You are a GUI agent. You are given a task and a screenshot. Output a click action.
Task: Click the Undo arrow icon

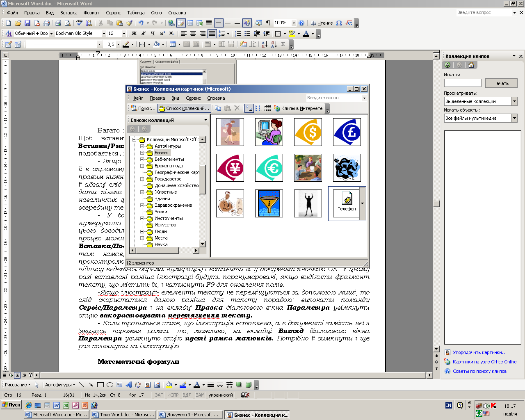click(x=141, y=23)
